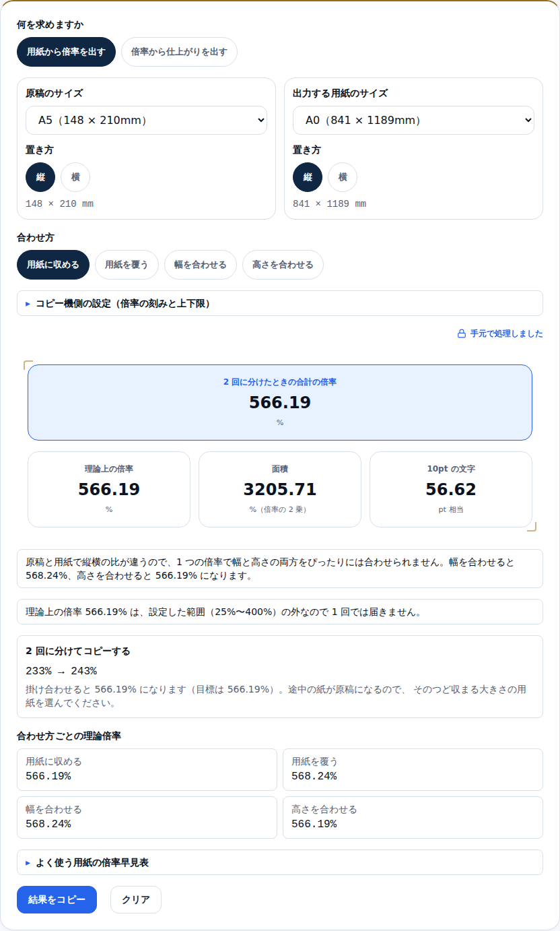
Task: Click the 幅を合わせる 568.24% result cell
Action: click(x=147, y=817)
